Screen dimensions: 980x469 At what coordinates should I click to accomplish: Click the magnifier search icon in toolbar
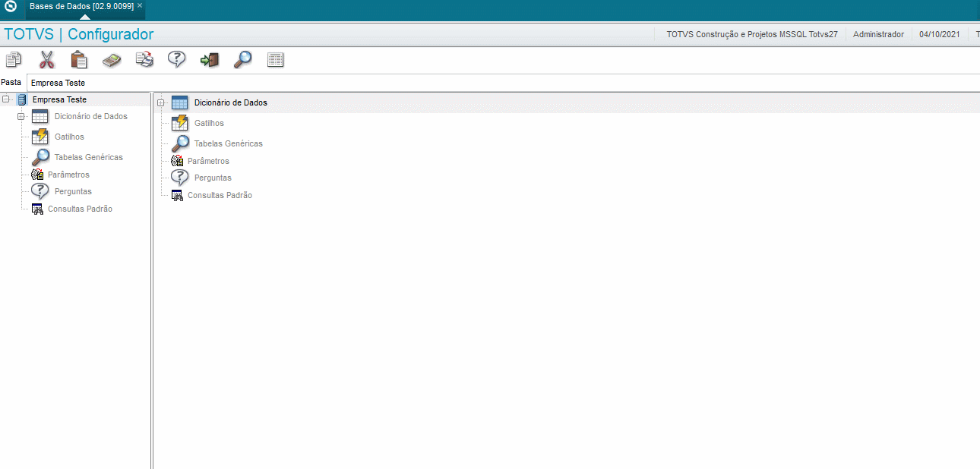click(242, 60)
